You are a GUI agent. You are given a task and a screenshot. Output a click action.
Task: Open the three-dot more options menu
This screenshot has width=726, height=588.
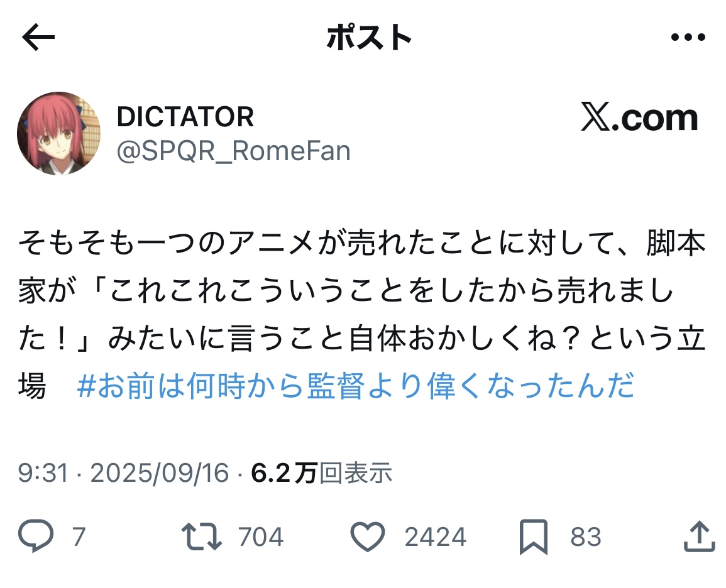click(688, 37)
